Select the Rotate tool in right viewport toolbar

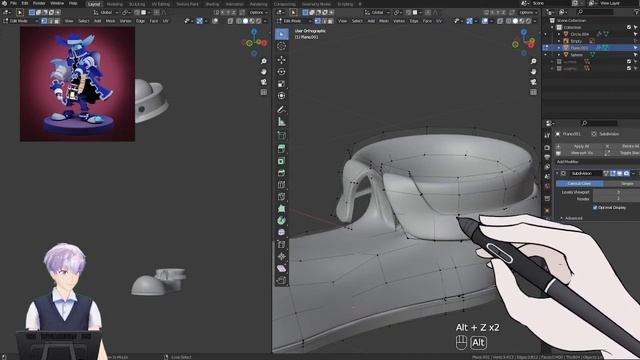point(281,71)
